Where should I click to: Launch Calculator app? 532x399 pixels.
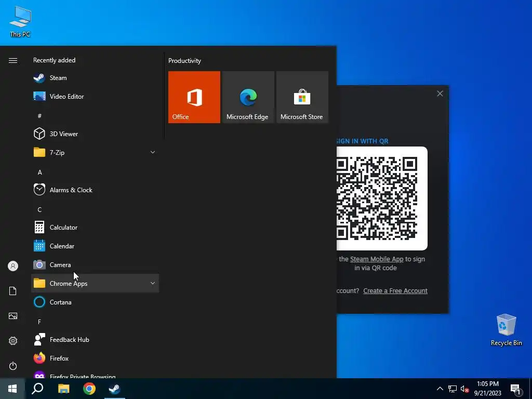point(95,228)
